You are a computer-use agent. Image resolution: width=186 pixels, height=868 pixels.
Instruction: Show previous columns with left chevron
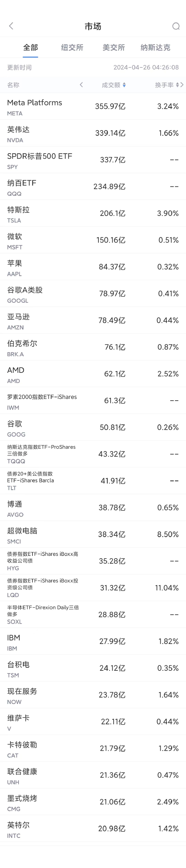[81, 85]
